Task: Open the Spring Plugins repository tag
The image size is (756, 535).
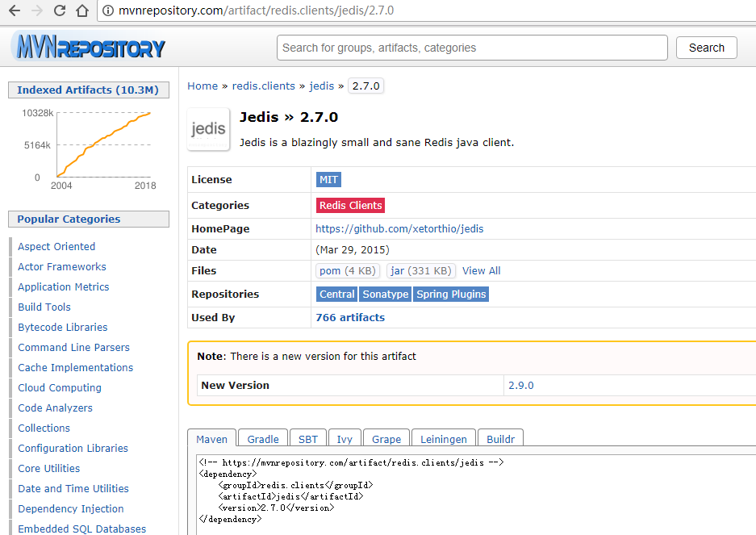Action: click(451, 295)
